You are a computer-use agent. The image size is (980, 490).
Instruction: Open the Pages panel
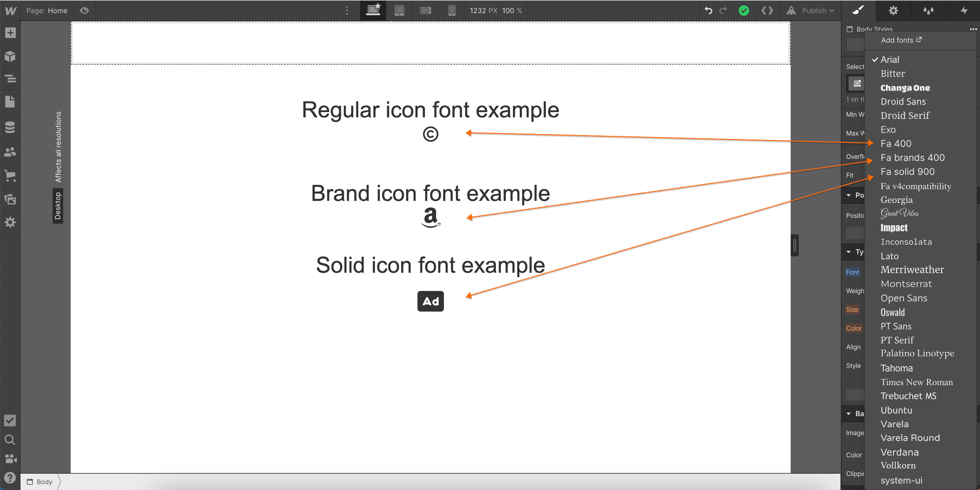(x=10, y=102)
